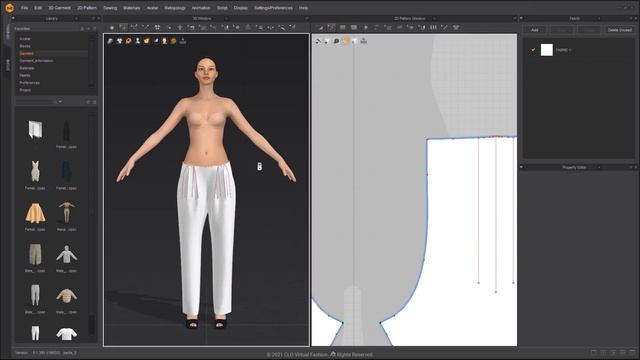Screen dimensions: 640x360
Task: Click the round dark icon in 2D view
Action: tap(336, 41)
